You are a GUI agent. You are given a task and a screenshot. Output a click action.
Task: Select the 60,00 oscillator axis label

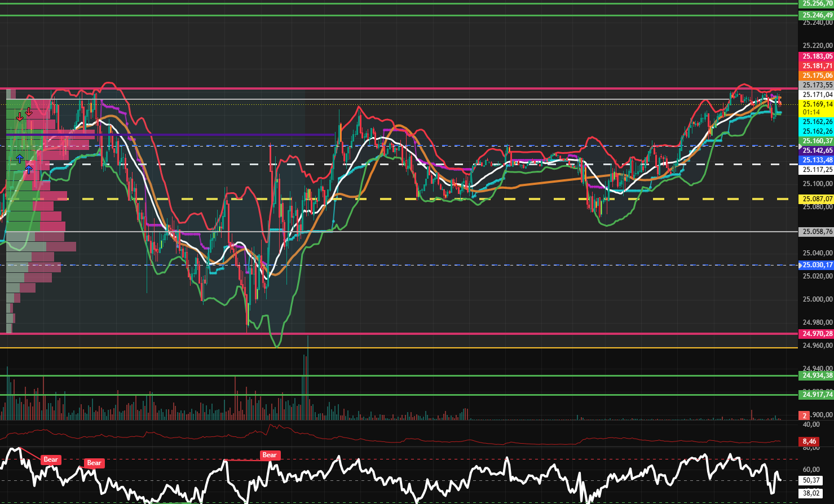[811, 469]
